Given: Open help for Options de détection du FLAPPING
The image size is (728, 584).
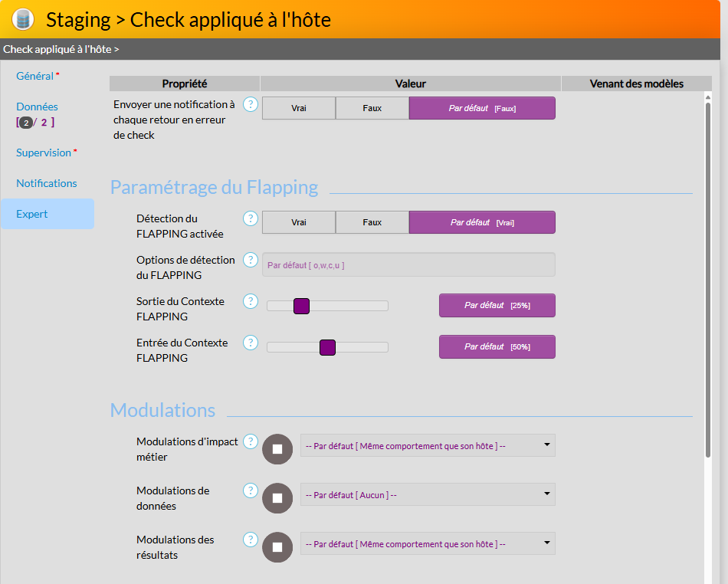Looking at the screenshot, I should click(251, 261).
